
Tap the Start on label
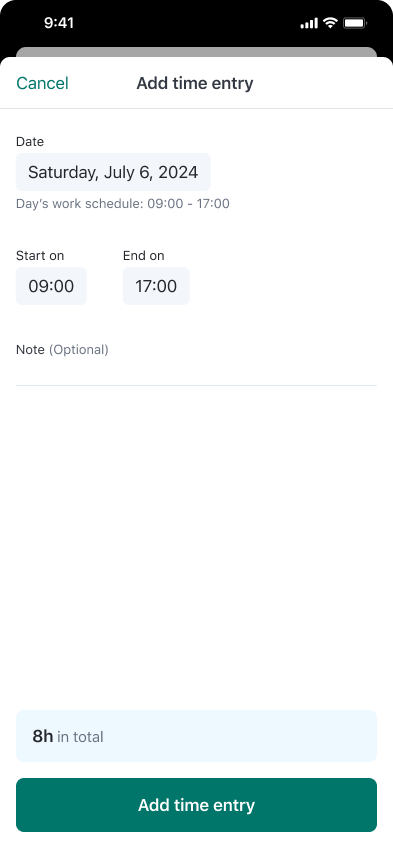pyautogui.click(x=40, y=255)
